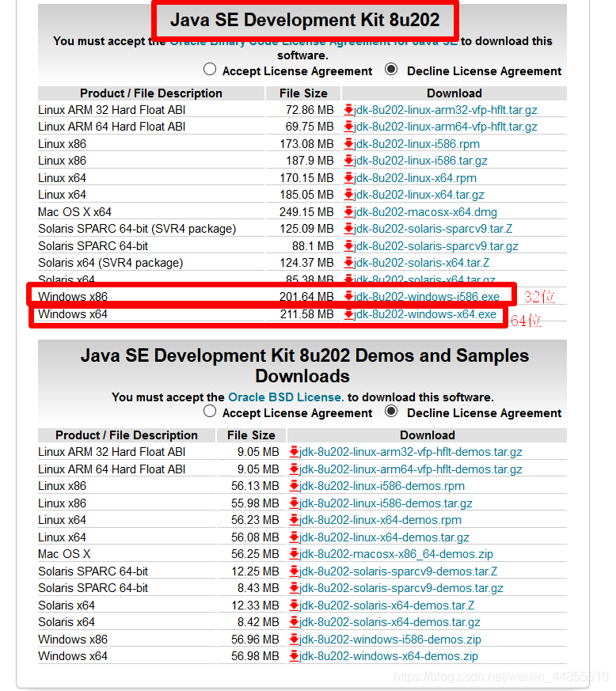Download jdk-8u202-linux-arm32-vfp-hflt-demos.tar.gz

tap(410, 452)
